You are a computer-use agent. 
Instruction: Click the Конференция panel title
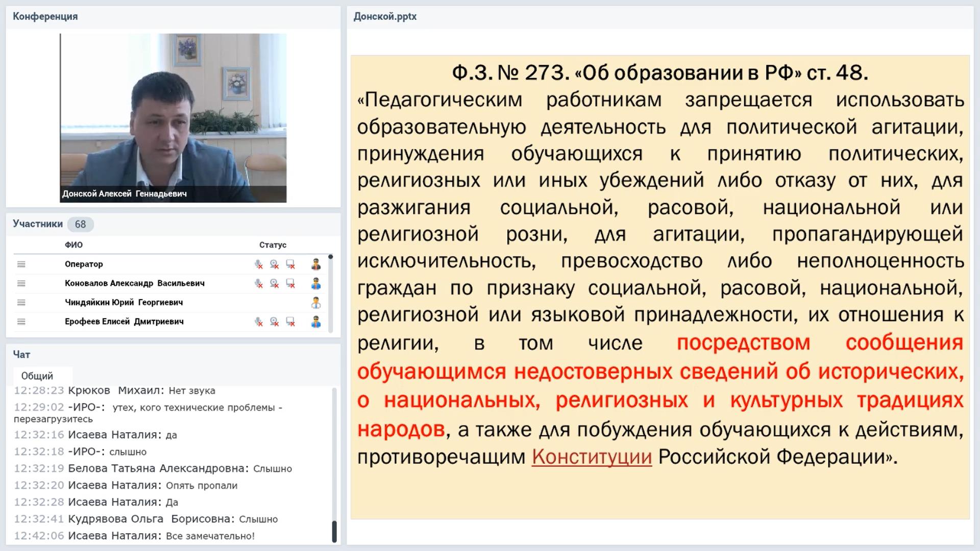pyautogui.click(x=45, y=16)
